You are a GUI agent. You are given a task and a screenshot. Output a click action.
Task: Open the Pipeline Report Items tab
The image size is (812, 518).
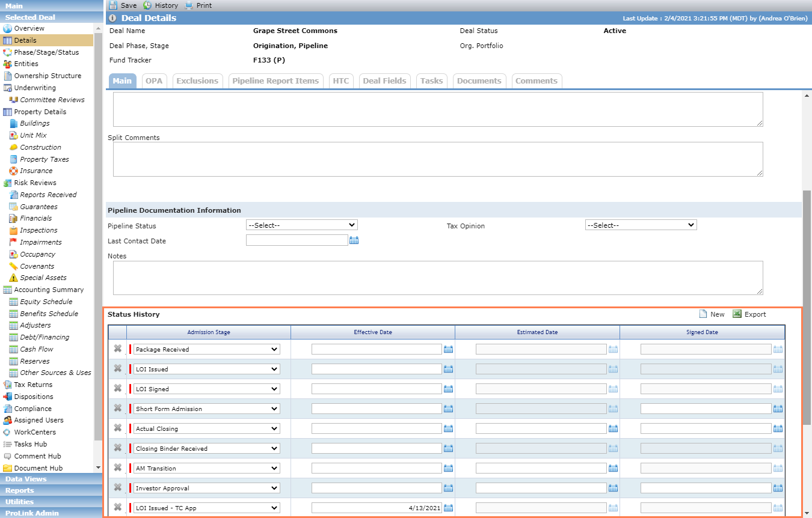[275, 81]
